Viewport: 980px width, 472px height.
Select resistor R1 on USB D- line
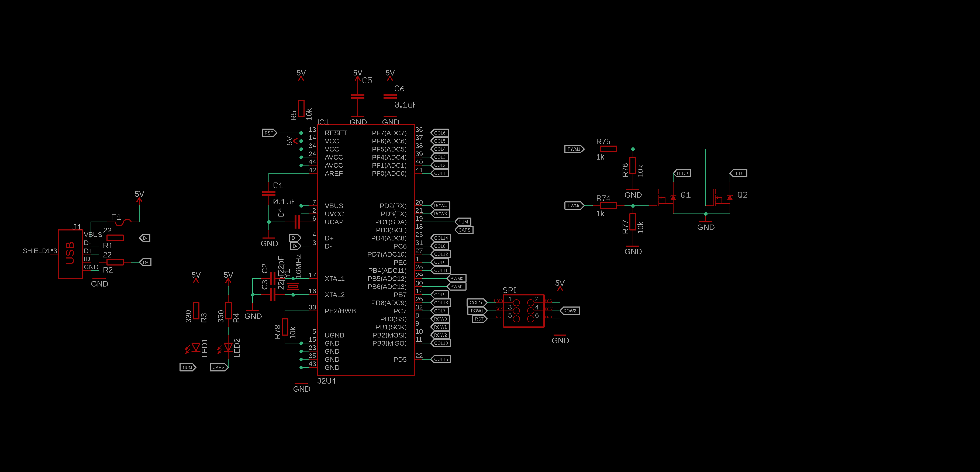[115, 238]
